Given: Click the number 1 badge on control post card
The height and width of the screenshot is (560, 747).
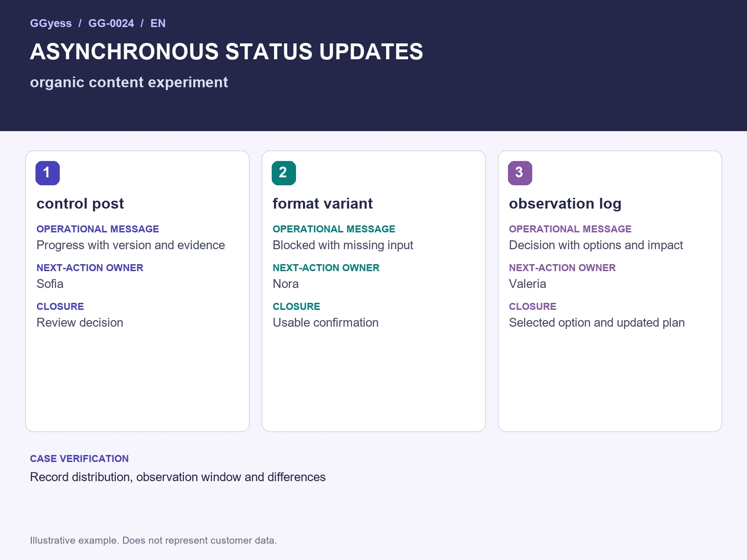Looking at the screenshot, I should coord(48,173).
